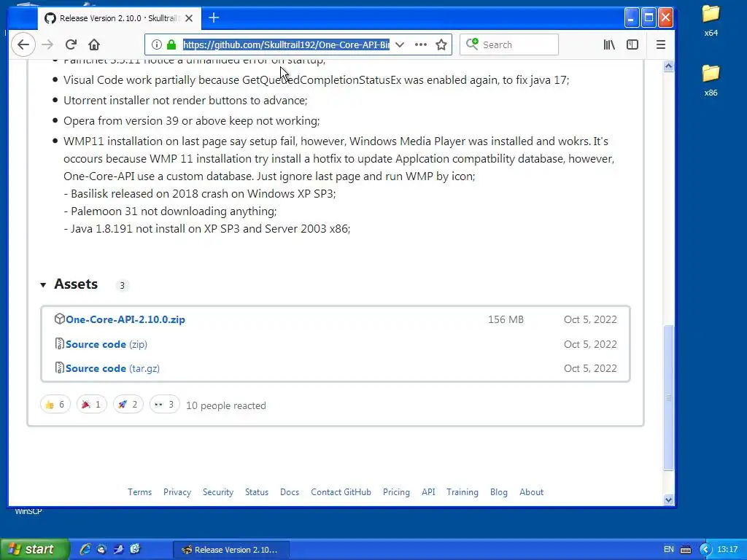747x560 pixels.
Task: Open the Training footer link
Action: (462, 492)
